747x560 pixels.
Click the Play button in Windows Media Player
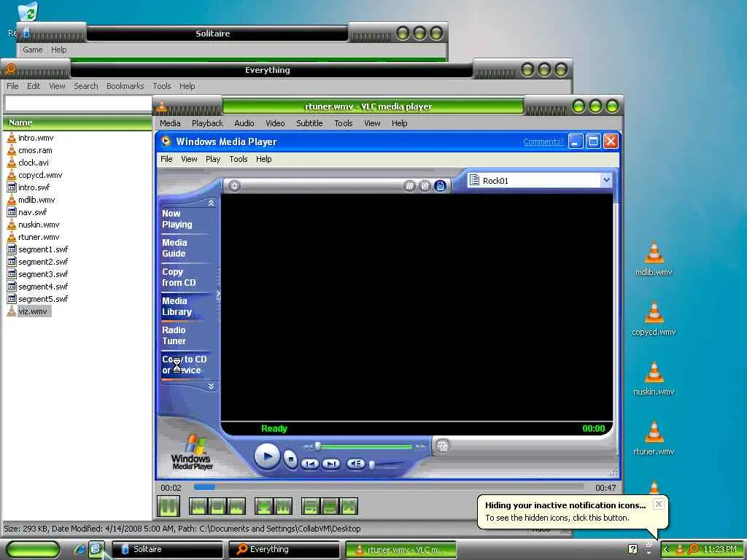pyautogui.click(x=267, y=456)
